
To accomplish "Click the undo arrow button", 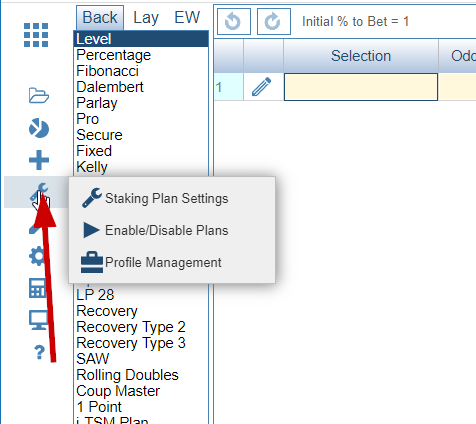I will point(234,22).
